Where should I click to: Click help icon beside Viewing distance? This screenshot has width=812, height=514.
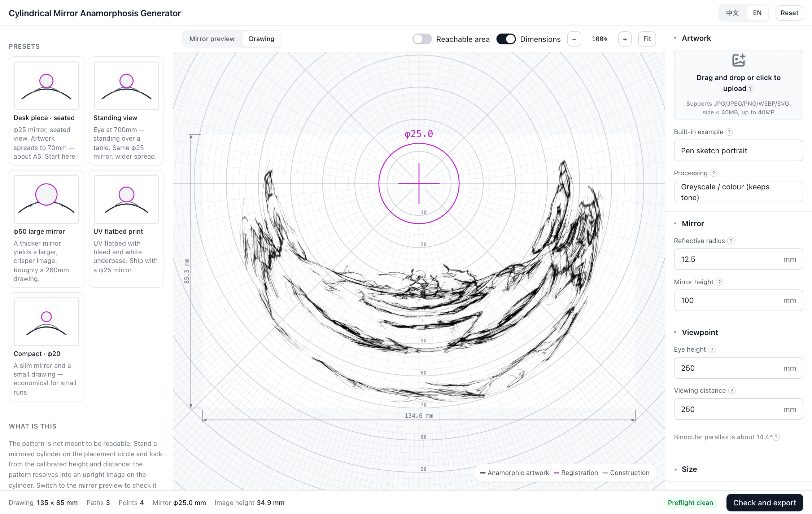[732, 391]
